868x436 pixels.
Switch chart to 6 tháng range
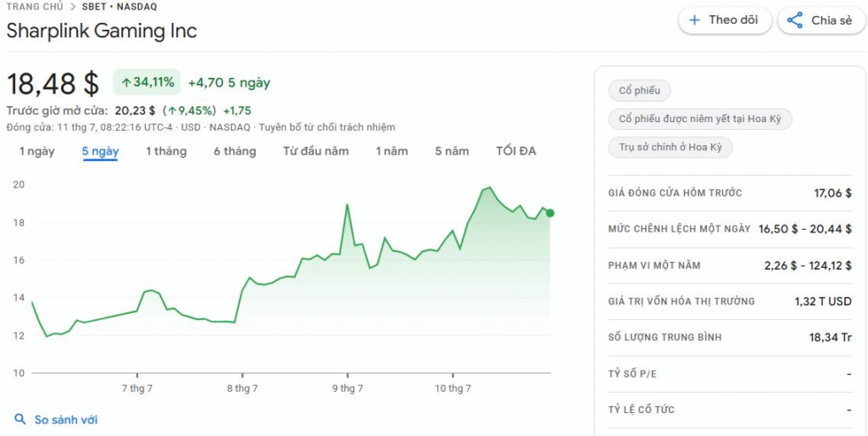pyautogui.click(x=236, y=151)
